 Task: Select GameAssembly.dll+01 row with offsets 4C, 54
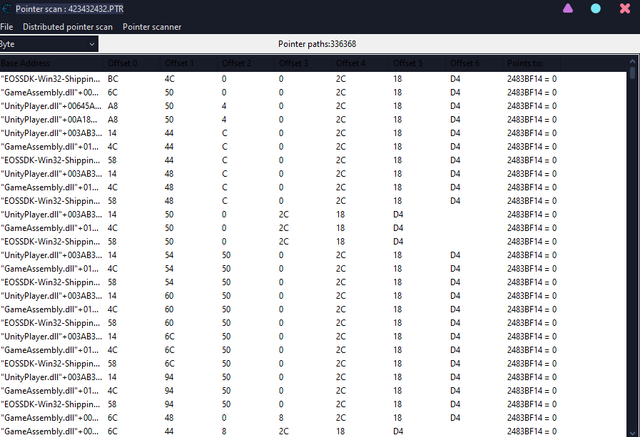click(313, 268)
